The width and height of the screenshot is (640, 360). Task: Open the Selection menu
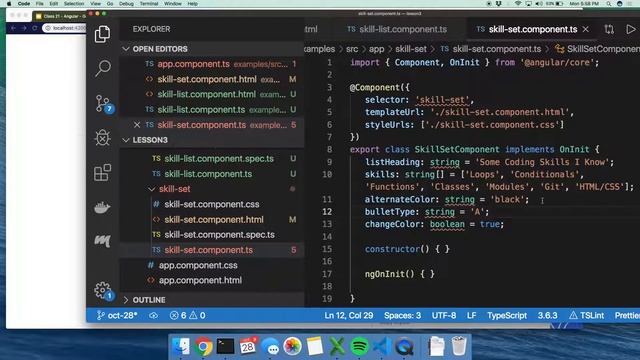click(x=74, y=4)
